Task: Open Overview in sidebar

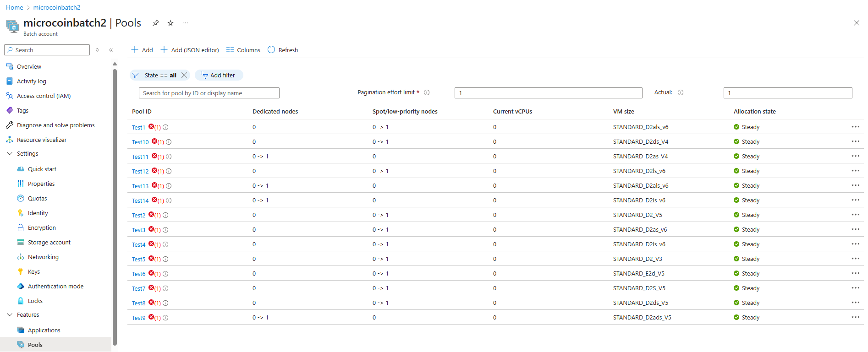Action: [29, 66]
